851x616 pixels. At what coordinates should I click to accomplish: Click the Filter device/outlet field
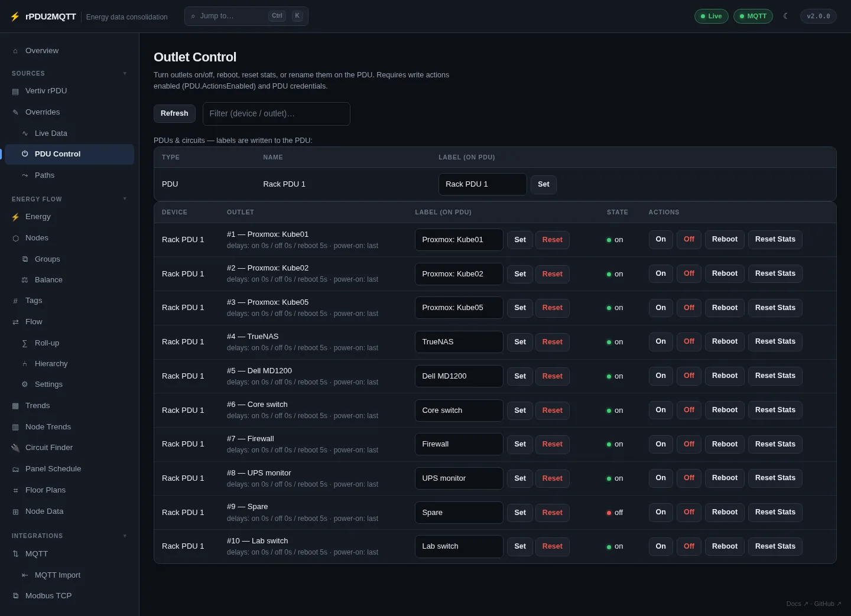point(277,114)
